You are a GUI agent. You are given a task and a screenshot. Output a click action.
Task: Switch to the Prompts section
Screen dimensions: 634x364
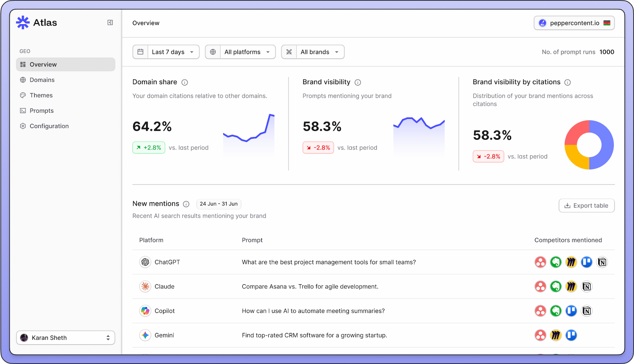coord(41,111)
